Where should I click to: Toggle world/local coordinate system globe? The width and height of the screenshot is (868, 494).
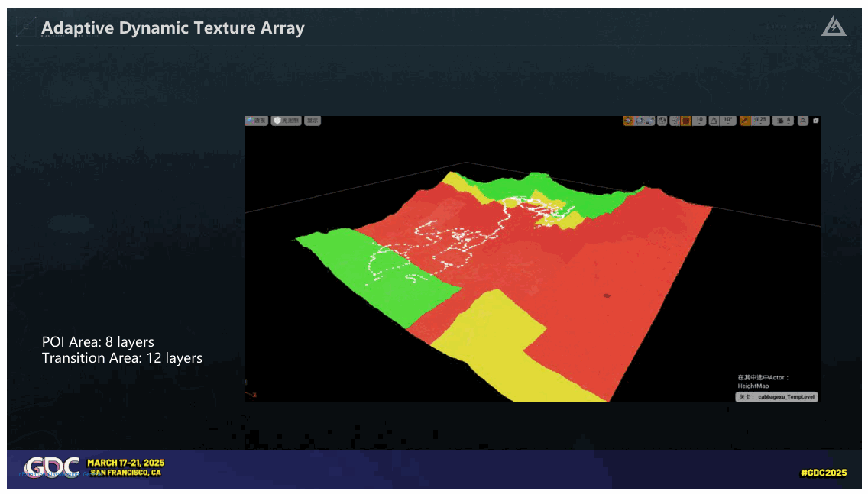click(662, 121)
